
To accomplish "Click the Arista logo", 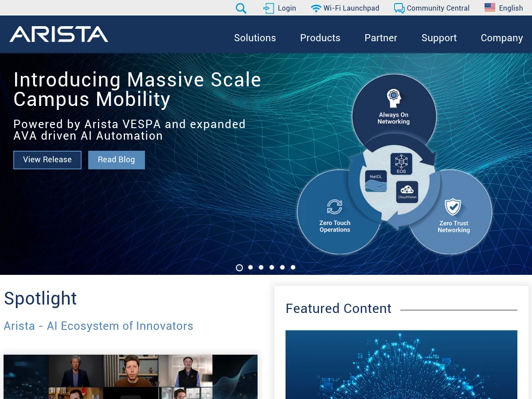I will pos(58,34).
